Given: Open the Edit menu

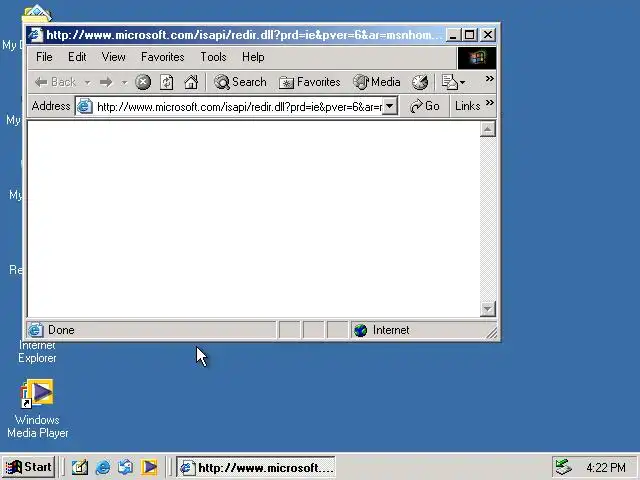Looking at the screenshot, I should coord(77,57).
